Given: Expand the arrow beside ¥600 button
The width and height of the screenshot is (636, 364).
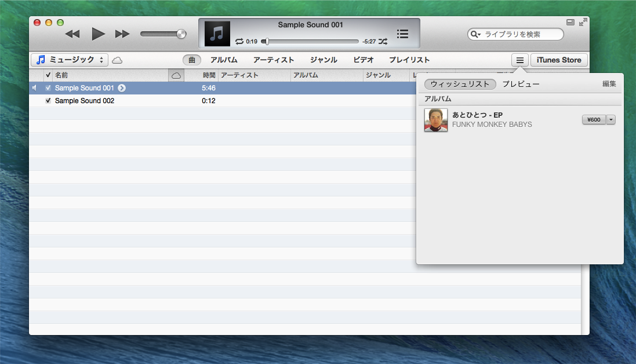Looking at the screenshot, I should 611,119.
